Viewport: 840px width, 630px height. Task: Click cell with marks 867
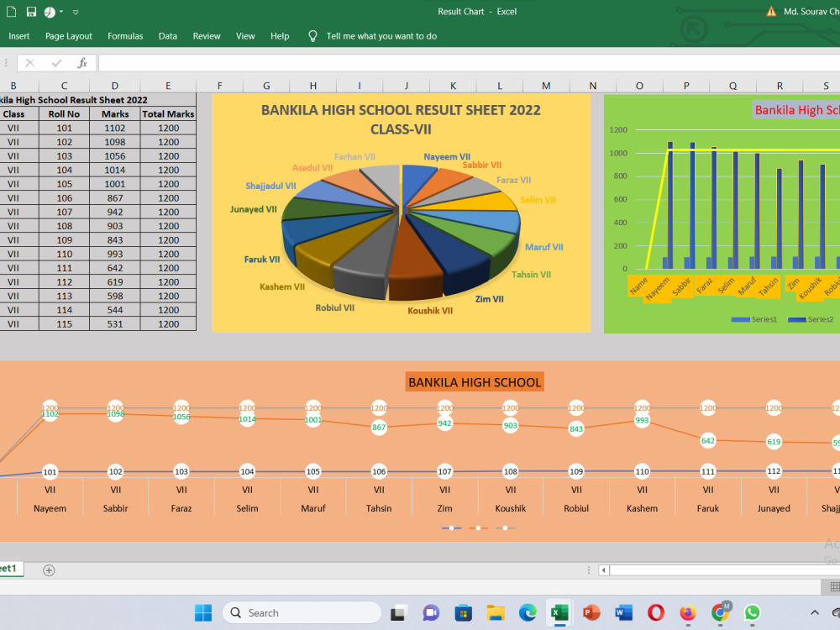115,198
